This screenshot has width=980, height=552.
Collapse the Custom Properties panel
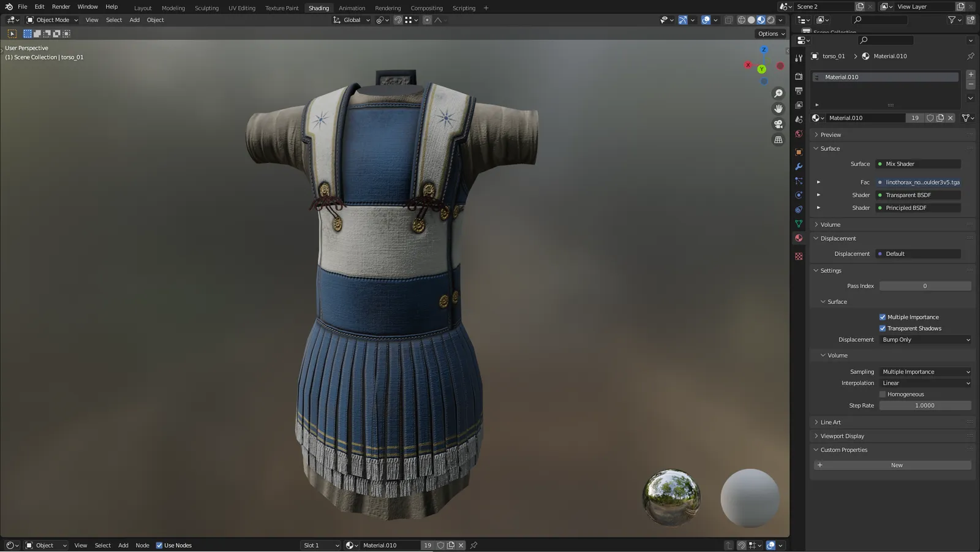pos(844,450)
